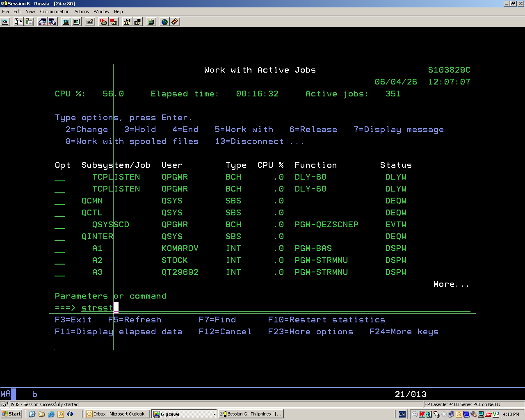Screen dimensions: 525x420
Task: Click the Paste toolbar icon
Action: click(29, 22)
